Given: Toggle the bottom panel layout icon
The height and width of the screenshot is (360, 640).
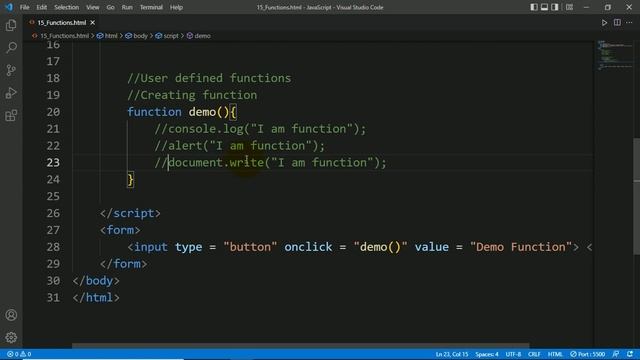Looking at the screenshot, I should click(544, 7).
